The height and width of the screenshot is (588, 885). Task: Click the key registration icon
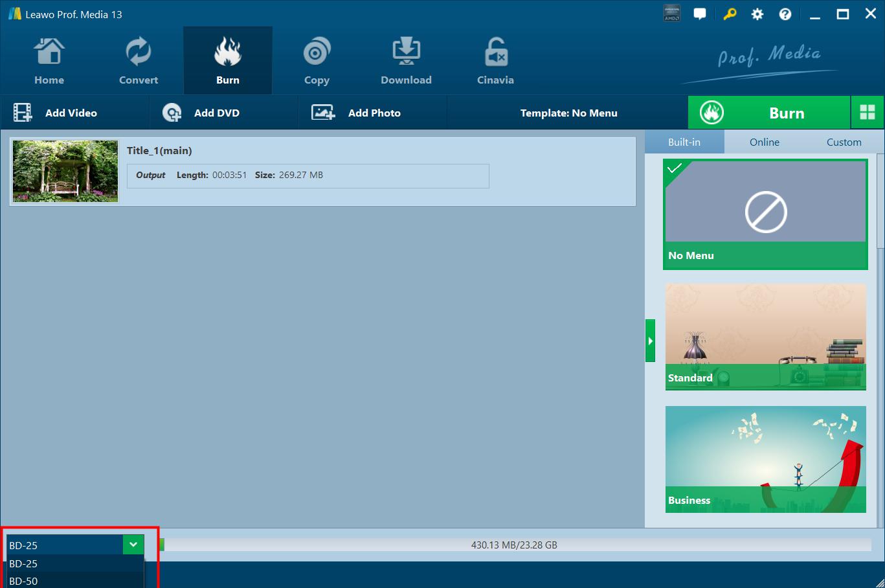coord(730,14)
